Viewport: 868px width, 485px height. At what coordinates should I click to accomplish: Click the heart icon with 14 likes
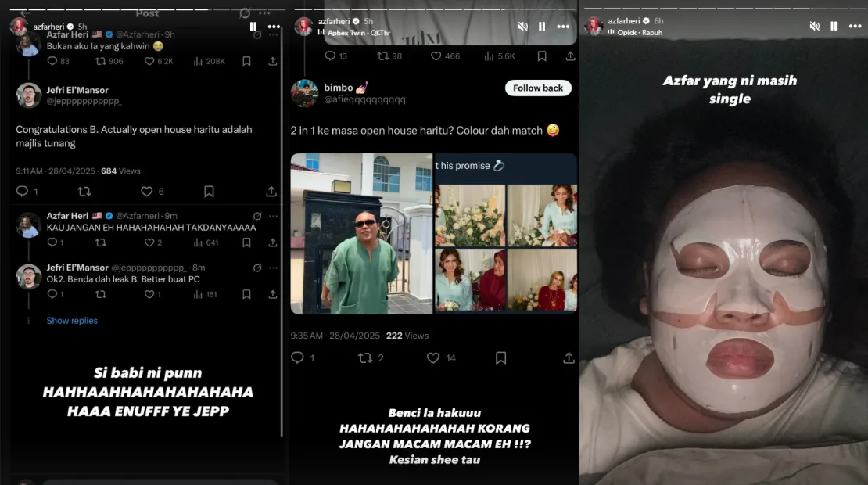(433, 357)
